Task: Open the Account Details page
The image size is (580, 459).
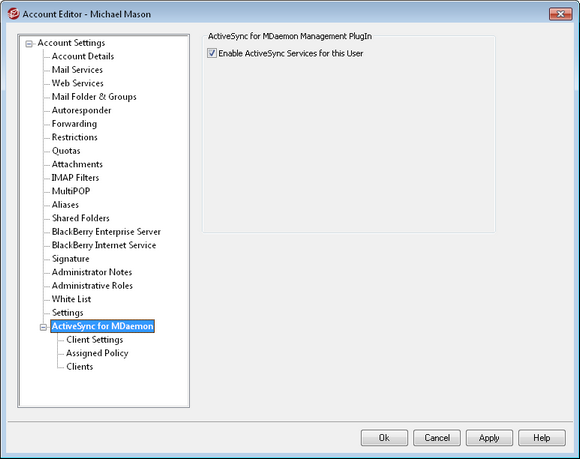Action: (x=83, y=56)
